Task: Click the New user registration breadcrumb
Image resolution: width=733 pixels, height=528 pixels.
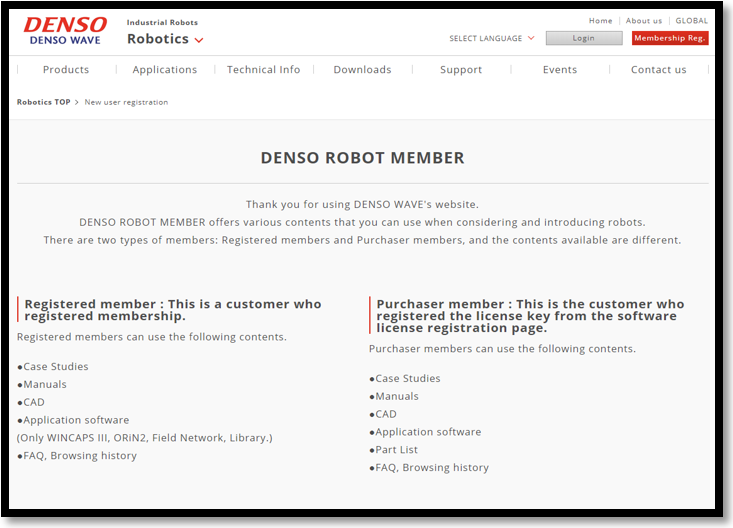Action: (x=126, y=102)
